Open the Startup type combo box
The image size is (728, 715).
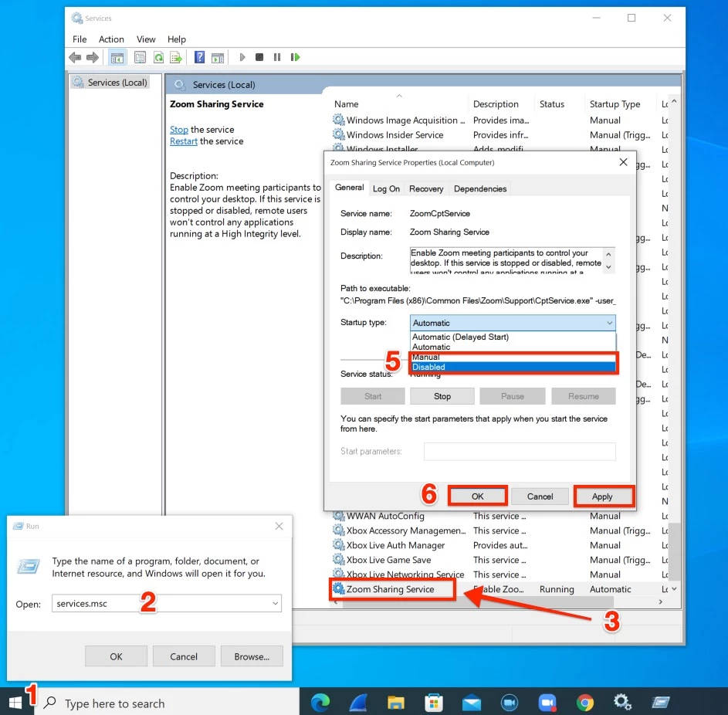[513, 323]
